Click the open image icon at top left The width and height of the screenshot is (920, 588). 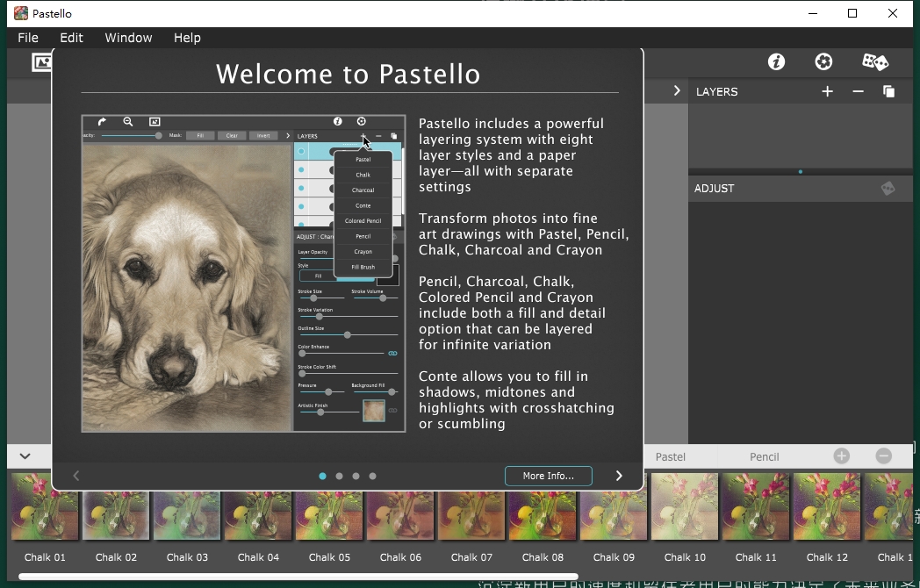(41, 62)
